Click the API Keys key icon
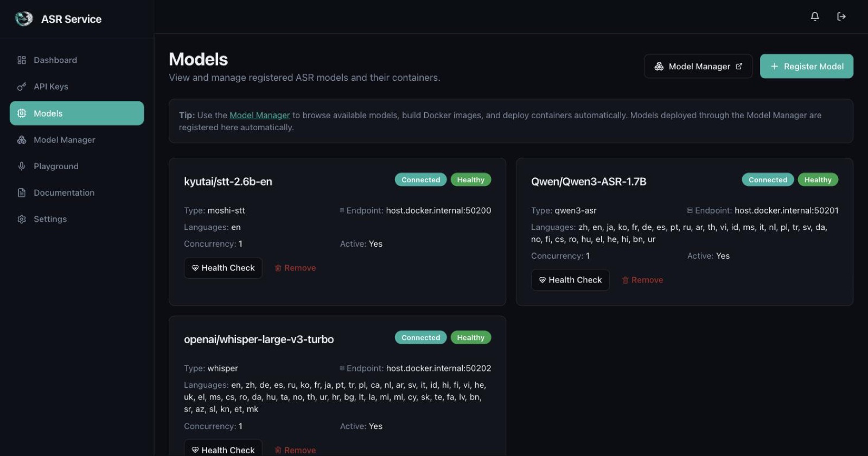This screenshot has height=456, width=868. [22, 87]
